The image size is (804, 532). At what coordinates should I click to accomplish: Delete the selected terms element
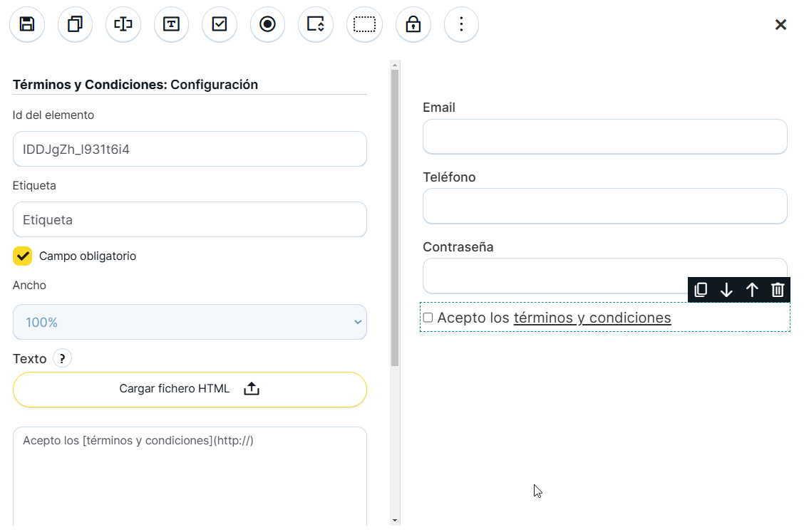pyautogui.click(x=778, y=290)
